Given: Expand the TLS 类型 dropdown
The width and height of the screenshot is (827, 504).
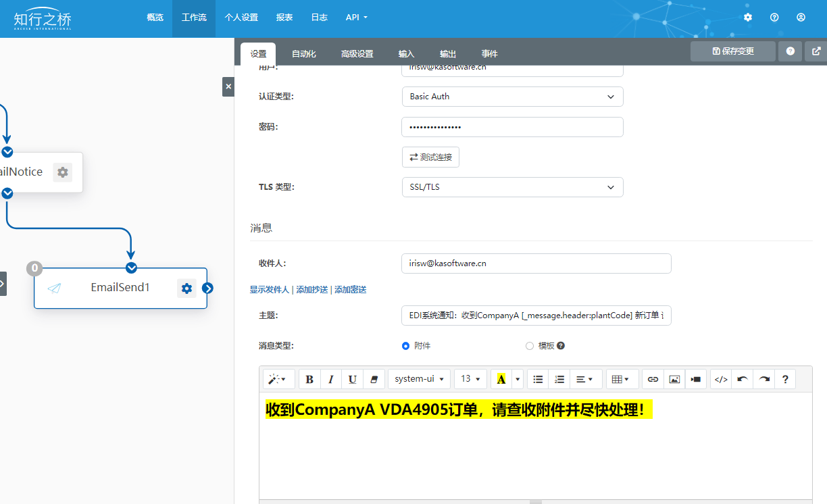Looking at the screenshot, I should click(512, 187).
